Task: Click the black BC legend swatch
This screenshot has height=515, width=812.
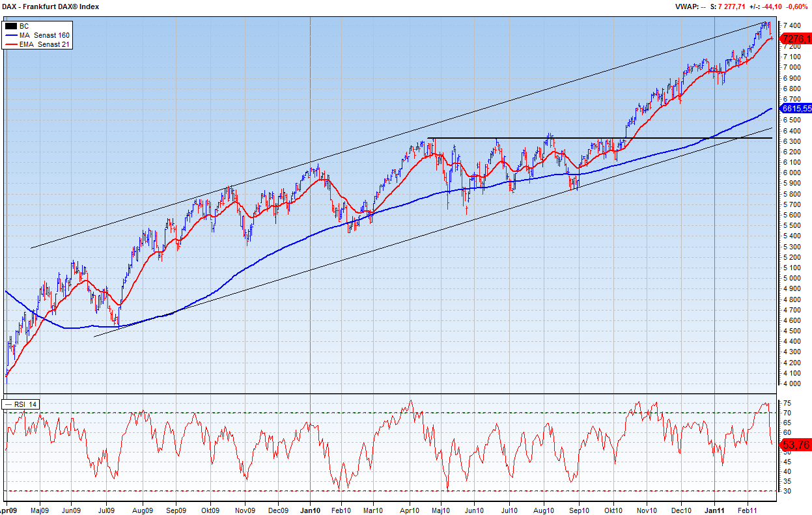Action: tap(11, 26)
